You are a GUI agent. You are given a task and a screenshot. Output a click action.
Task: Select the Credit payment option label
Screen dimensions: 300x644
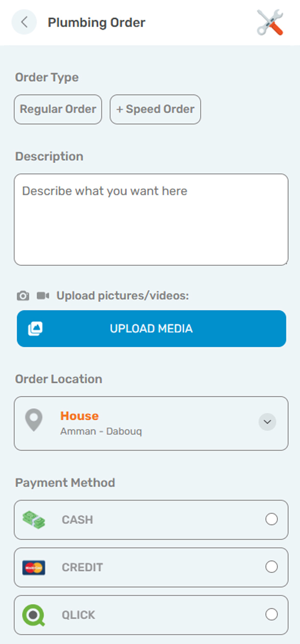(82, 568)
